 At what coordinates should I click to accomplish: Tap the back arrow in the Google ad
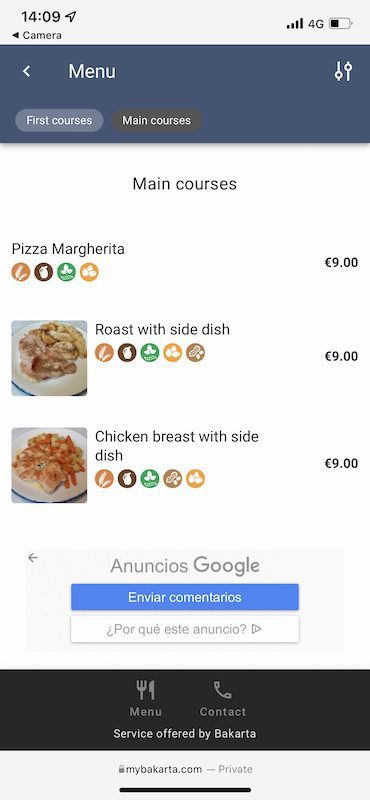33,558
